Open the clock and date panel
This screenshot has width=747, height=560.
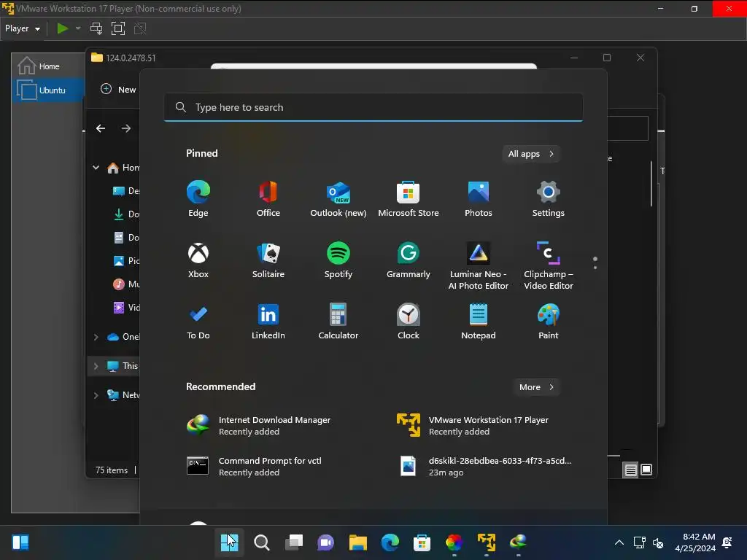coord(695,542)
